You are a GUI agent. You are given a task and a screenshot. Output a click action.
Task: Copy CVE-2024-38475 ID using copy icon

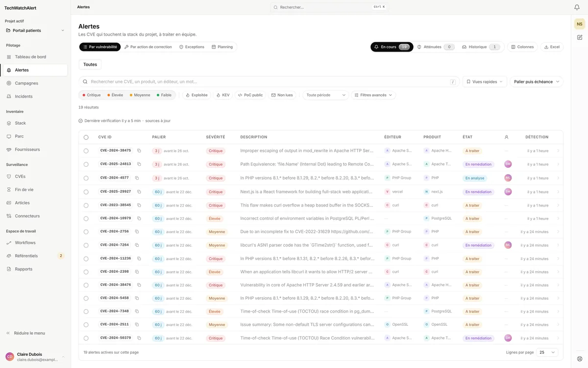click(139, 151)
